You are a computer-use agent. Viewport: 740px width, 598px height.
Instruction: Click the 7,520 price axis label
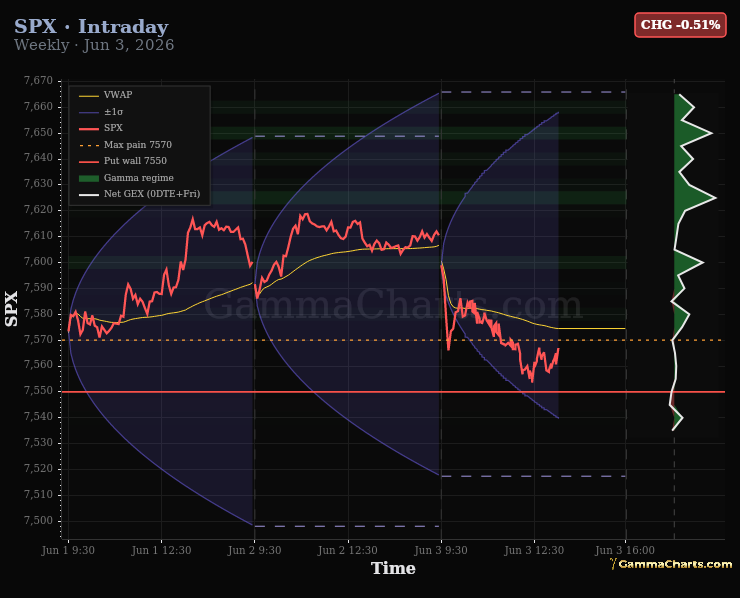tap(38, 469)
